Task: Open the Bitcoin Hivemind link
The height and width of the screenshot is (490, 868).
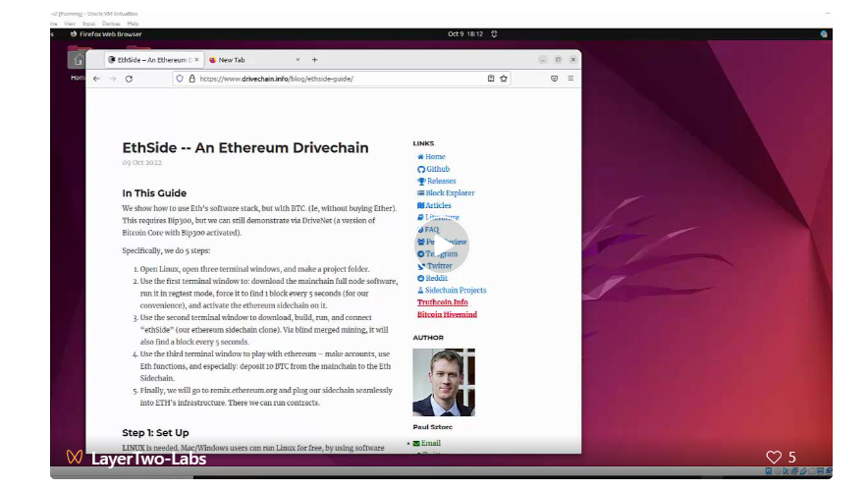Action: pyautogui.click(x=447, y=314)
